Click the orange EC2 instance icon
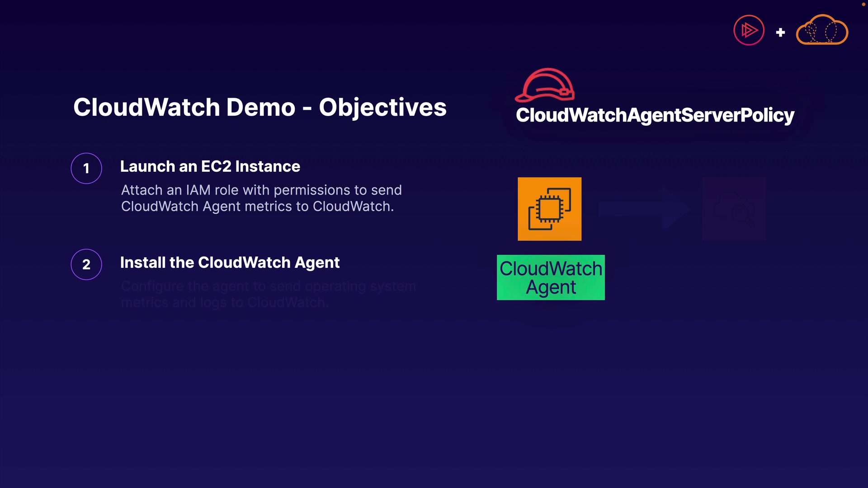 549,209
